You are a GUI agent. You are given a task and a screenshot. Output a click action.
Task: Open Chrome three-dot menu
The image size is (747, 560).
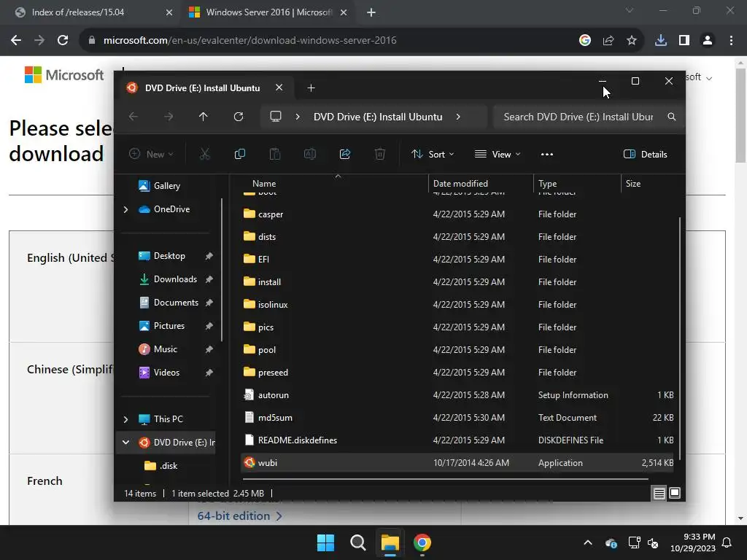click(731, 41)
